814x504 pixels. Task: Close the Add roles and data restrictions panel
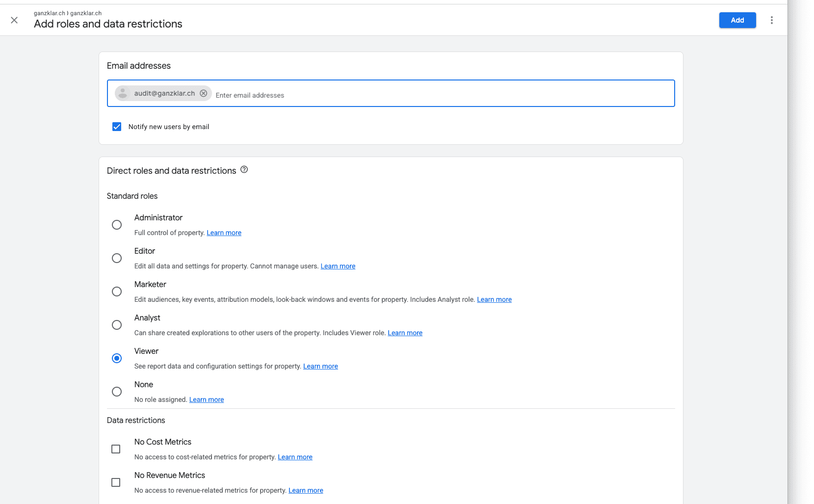(14, 20)
